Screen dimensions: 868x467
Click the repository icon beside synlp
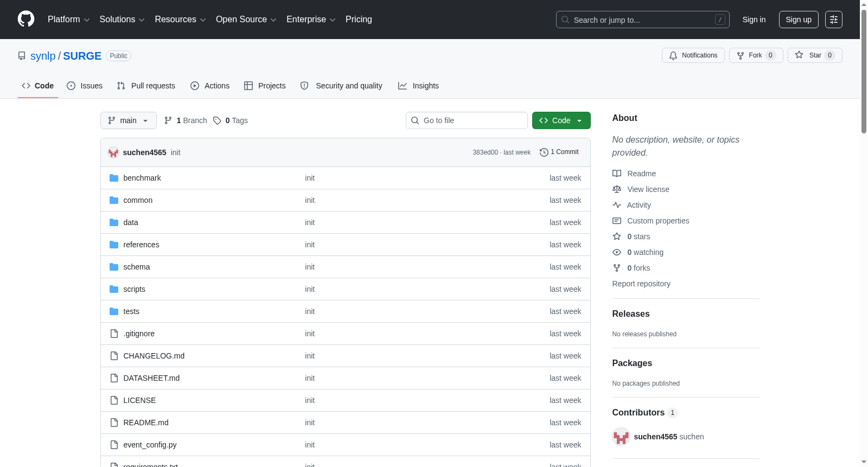[x=22, y=56]
